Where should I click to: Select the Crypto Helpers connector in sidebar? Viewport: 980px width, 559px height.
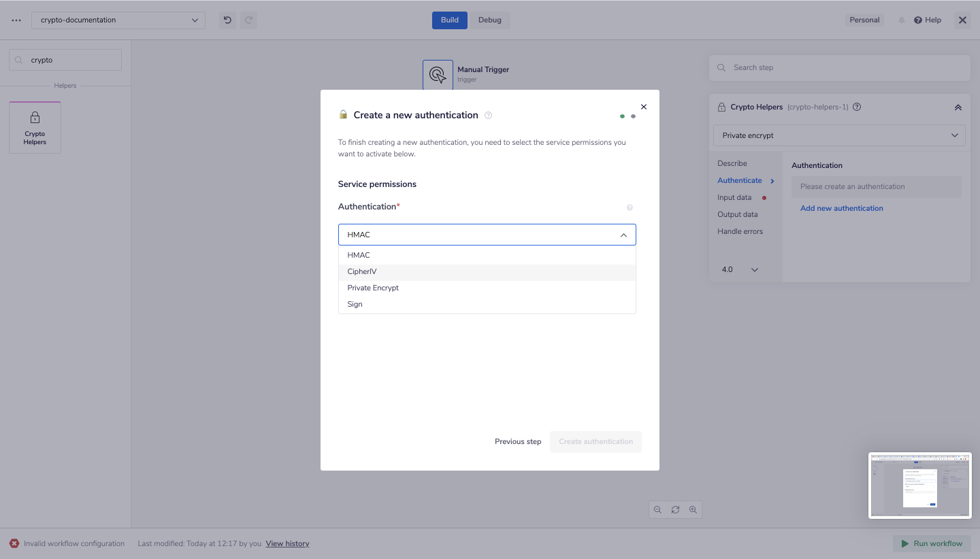pyautogui.click(x=35, y=127)
